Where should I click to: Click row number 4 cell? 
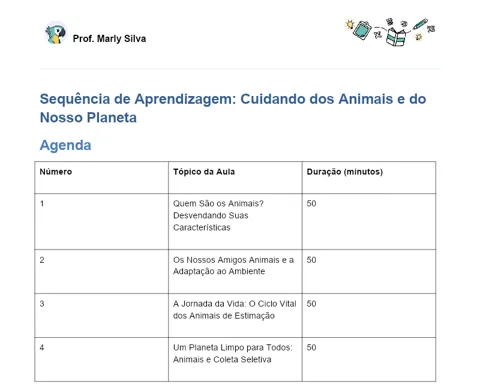102,359
